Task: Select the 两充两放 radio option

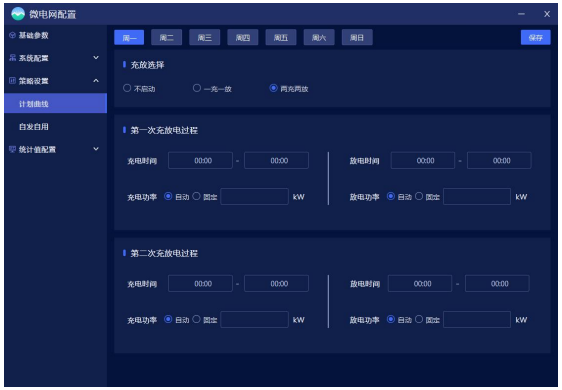Action: point(273,88)
